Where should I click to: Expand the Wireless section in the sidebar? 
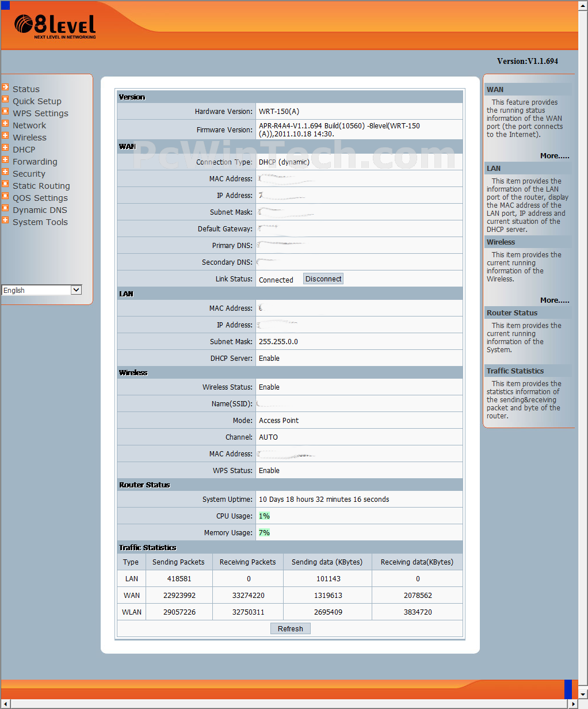(x=5, y=136)
